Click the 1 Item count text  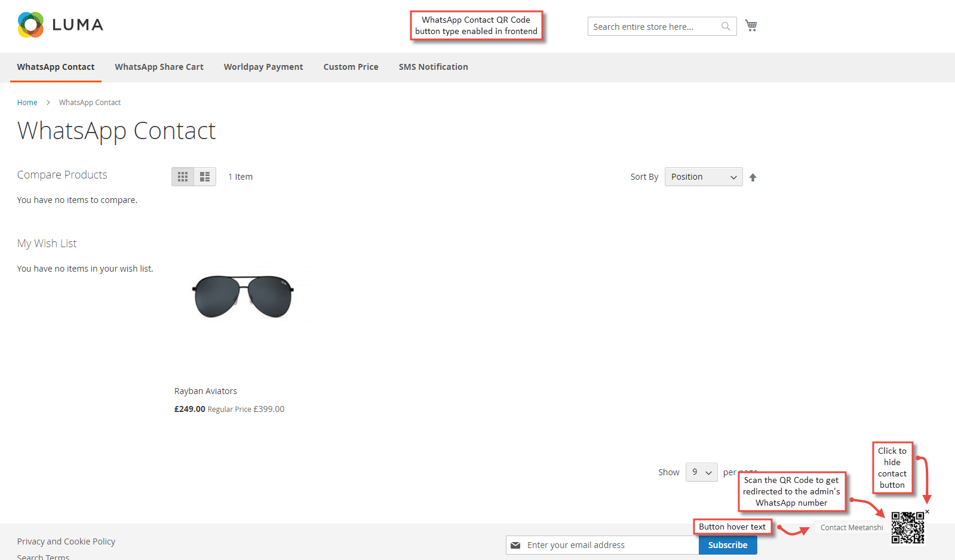240,177
